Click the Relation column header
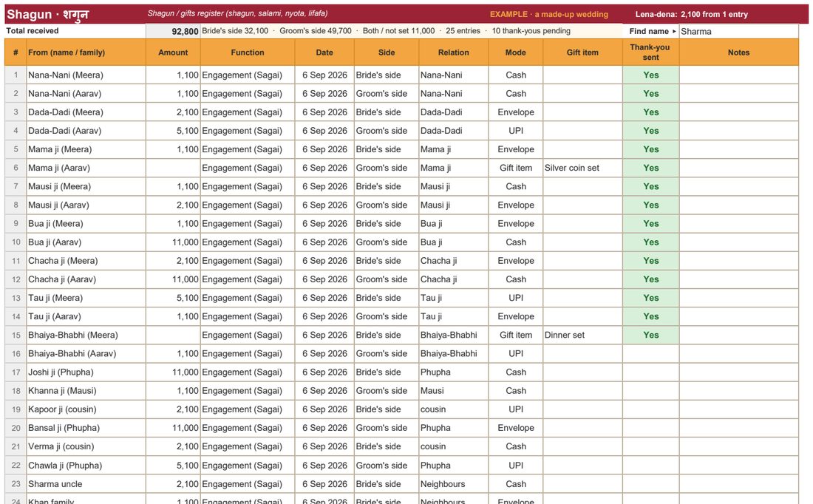Viewport: 813px width, 504px height. click(454, 52)
